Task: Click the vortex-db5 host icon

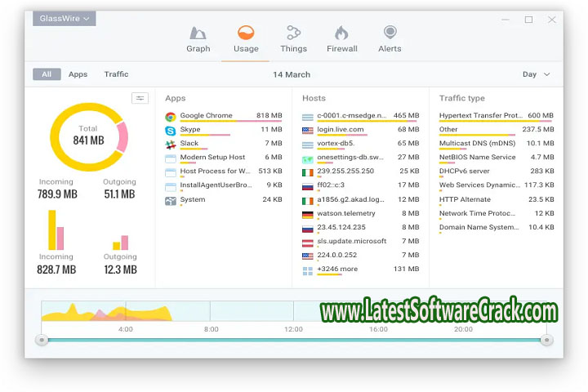Action: coord(308,145)
